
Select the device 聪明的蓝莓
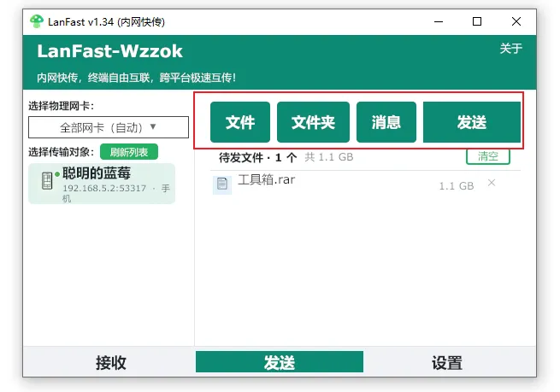pos(102,184)
